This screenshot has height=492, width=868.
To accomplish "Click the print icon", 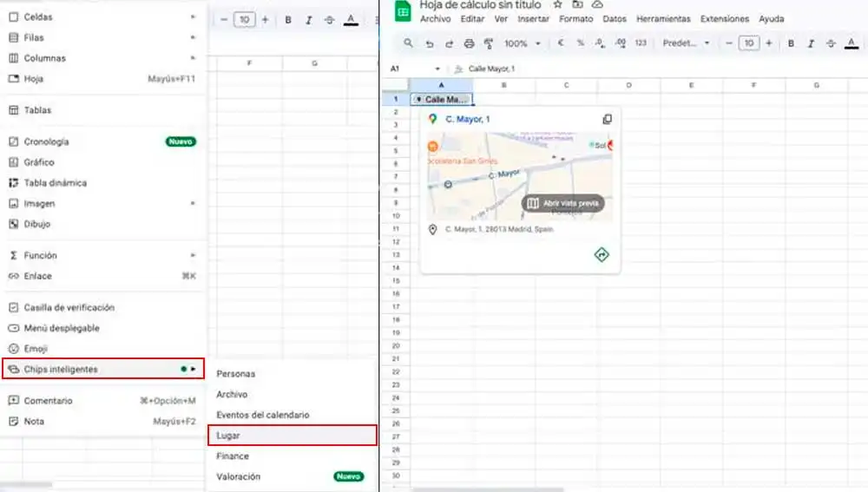I will [469, 43].
